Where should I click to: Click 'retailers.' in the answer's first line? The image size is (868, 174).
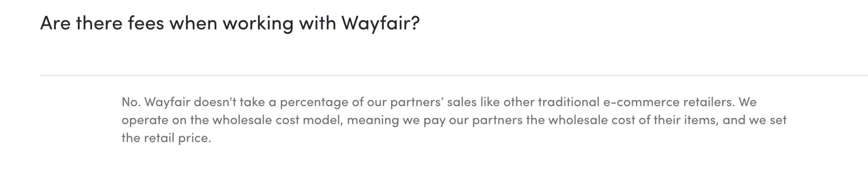tap(709, 102)
